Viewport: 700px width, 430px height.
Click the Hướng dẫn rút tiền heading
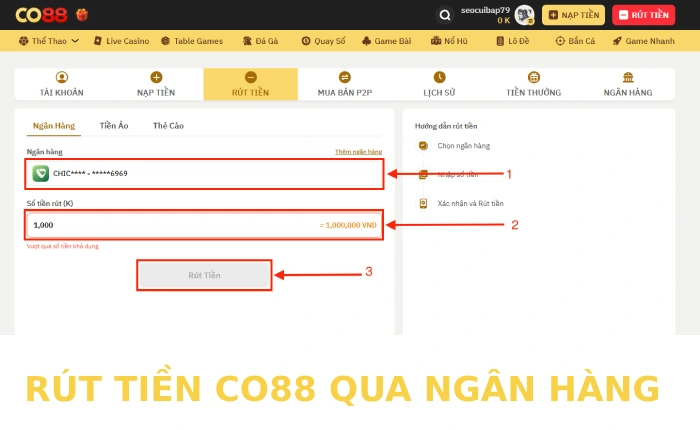(x=446, y=126)
